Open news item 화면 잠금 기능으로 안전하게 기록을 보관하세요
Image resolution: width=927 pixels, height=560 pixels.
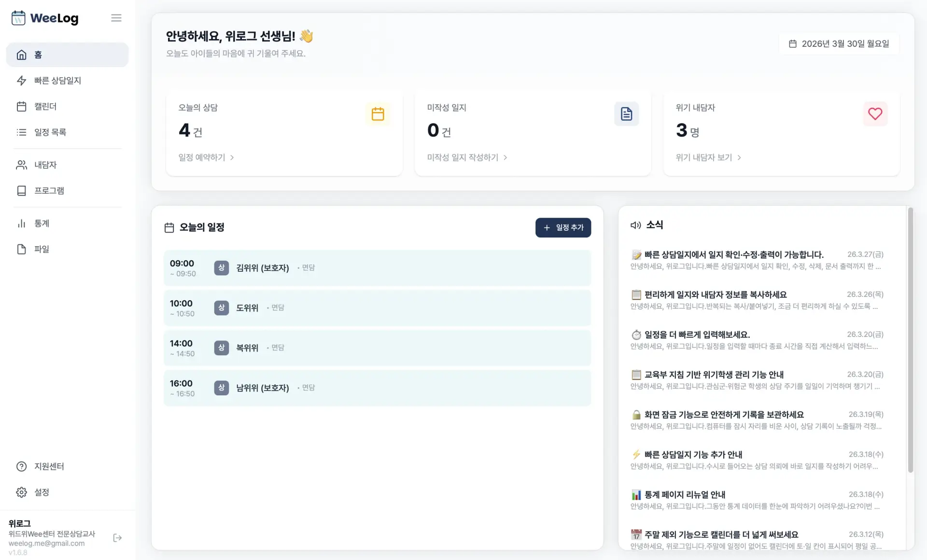(x=723, y=415)
